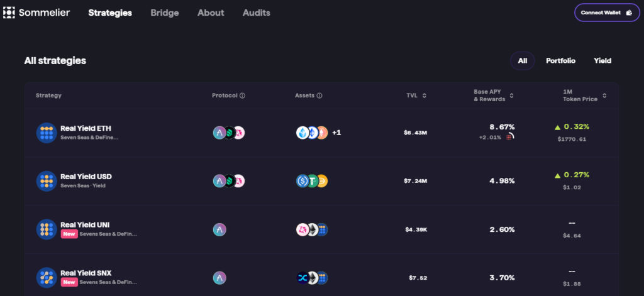
Task: Click the +1 assets indicator for ETH
Action: pos(336,133)
